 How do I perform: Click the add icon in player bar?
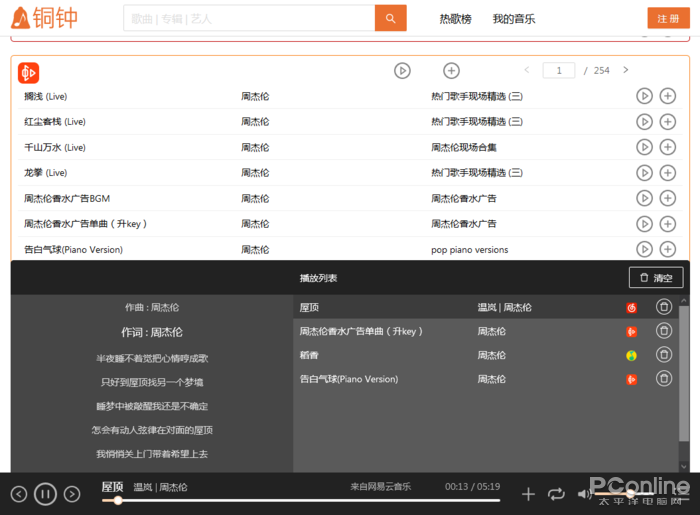click(x=529, y=493)
